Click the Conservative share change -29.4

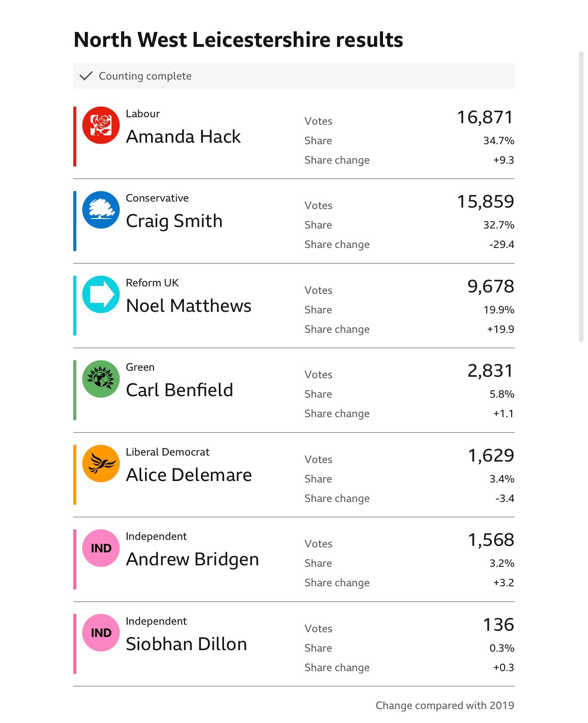tap(502, 244)
